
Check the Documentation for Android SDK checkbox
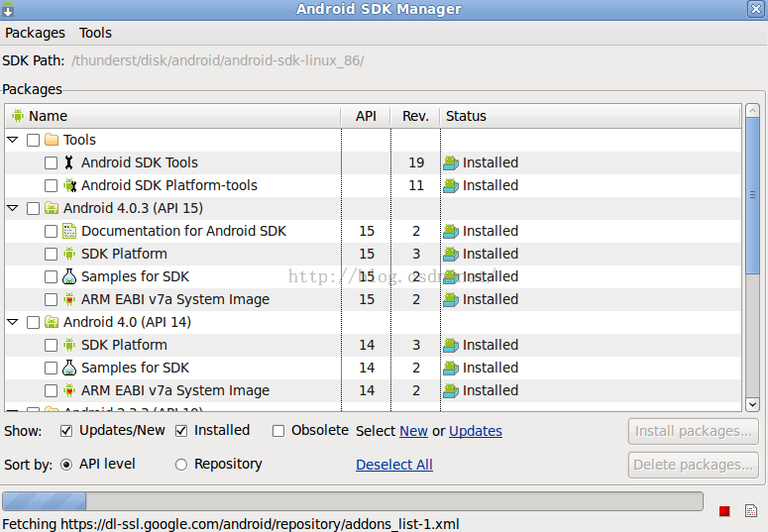pos(51,231)
